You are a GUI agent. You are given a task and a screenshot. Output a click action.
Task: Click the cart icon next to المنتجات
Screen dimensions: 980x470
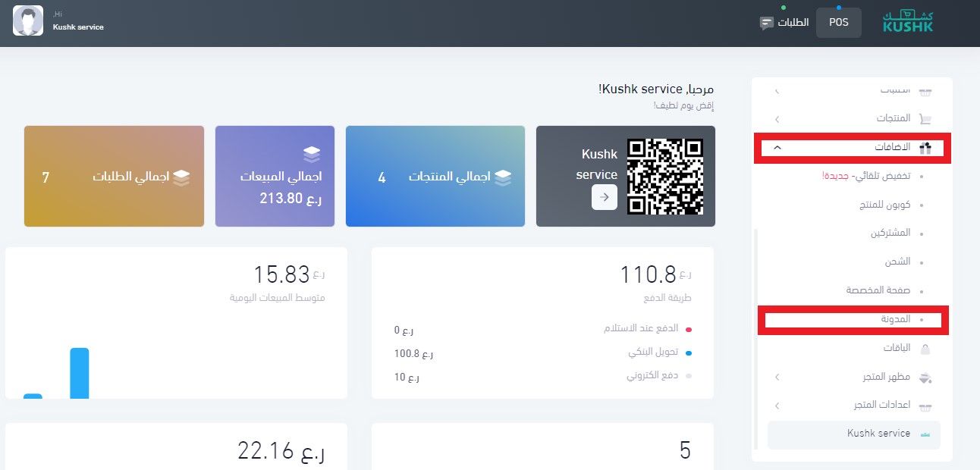pos(925,119)
